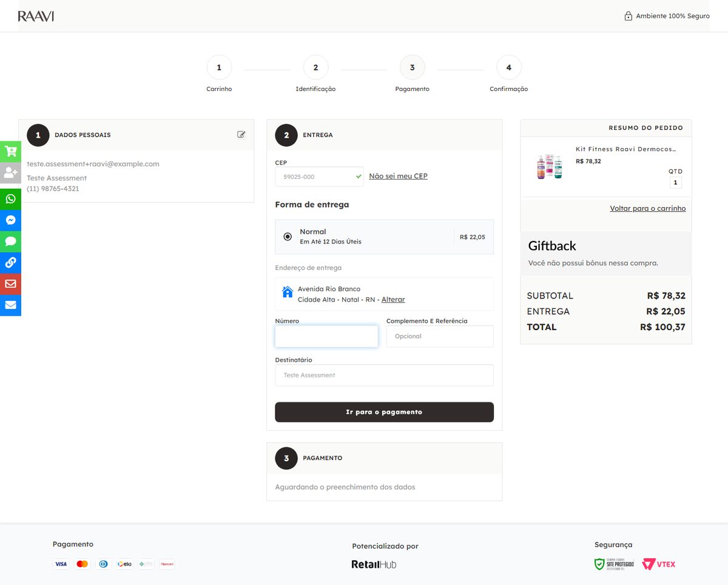
Task: Click Ir para o pagamento button
Action: click(384, 412)
